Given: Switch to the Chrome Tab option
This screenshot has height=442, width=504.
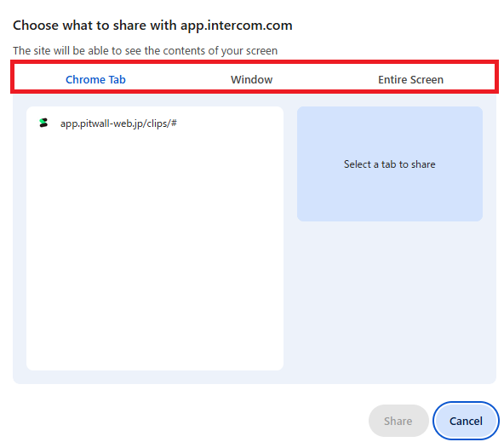Looking at the screenshot, I should (95, 79).
